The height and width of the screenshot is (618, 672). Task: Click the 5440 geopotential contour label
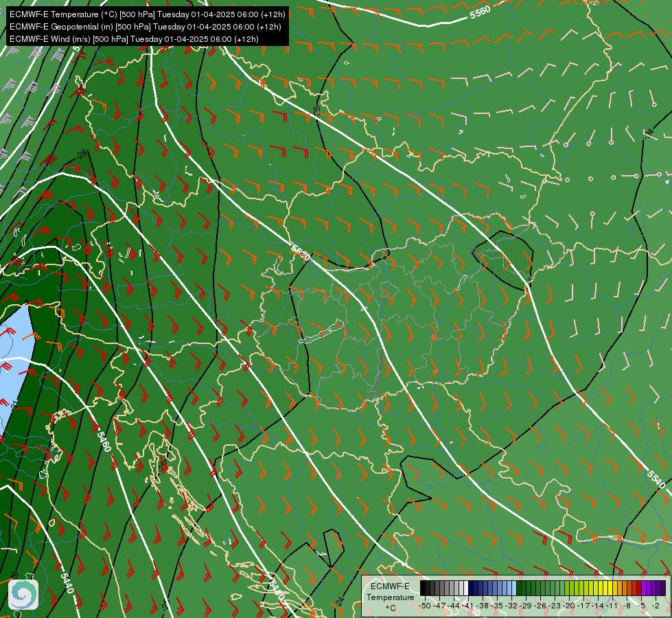(x=67, y=583)
